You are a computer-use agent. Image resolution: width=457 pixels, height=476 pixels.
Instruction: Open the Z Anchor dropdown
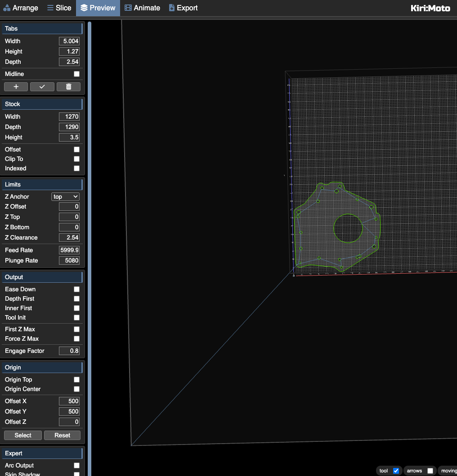pos(65,197)
